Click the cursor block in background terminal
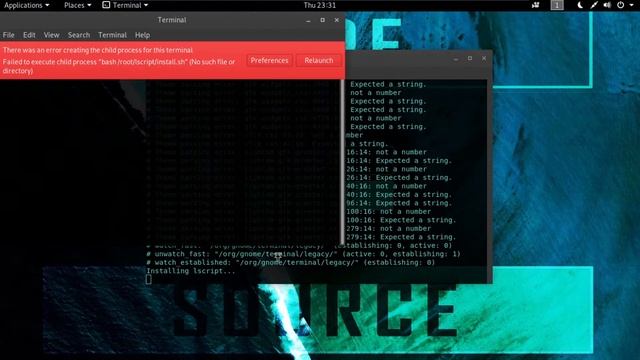Image resolution: width=640 pixels, height=360 pixels. [x=149, y=280]
